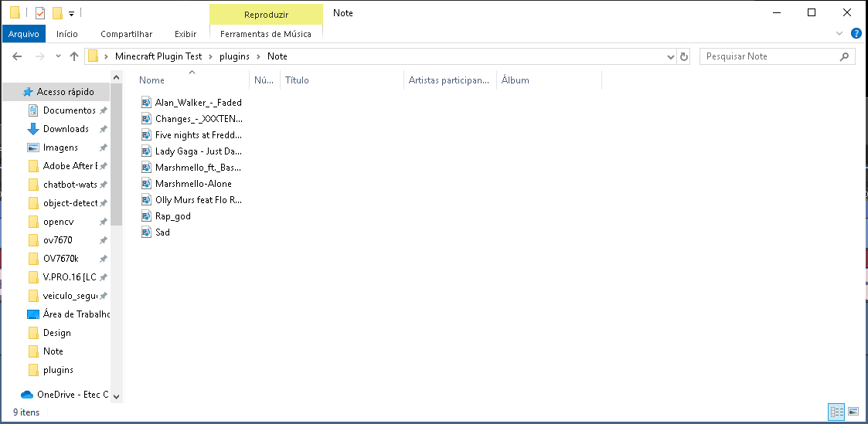868x424 pixels.
Task: Open the Arquivo menu
Action: pos(24,34)
